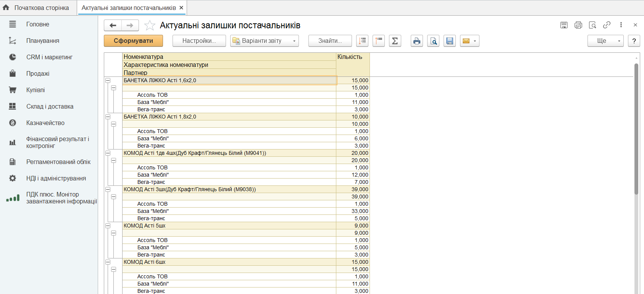Select the quantity cell 12,000
This screenshot has height=294, width=644.
coord(353,175)
